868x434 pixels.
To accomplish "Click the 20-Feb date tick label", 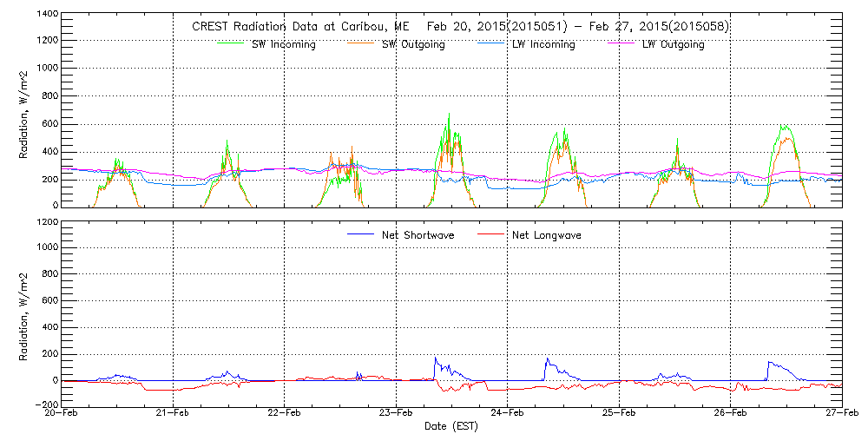I will pos(62,414).
